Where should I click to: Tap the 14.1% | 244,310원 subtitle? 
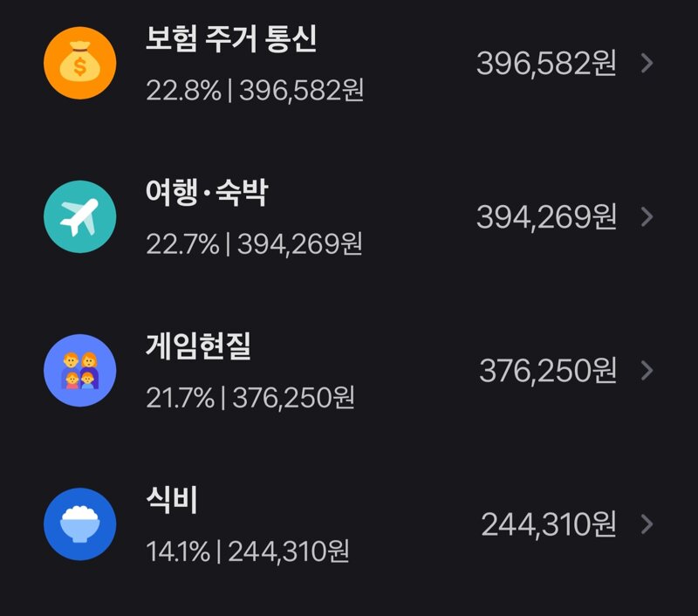[248, 551]
